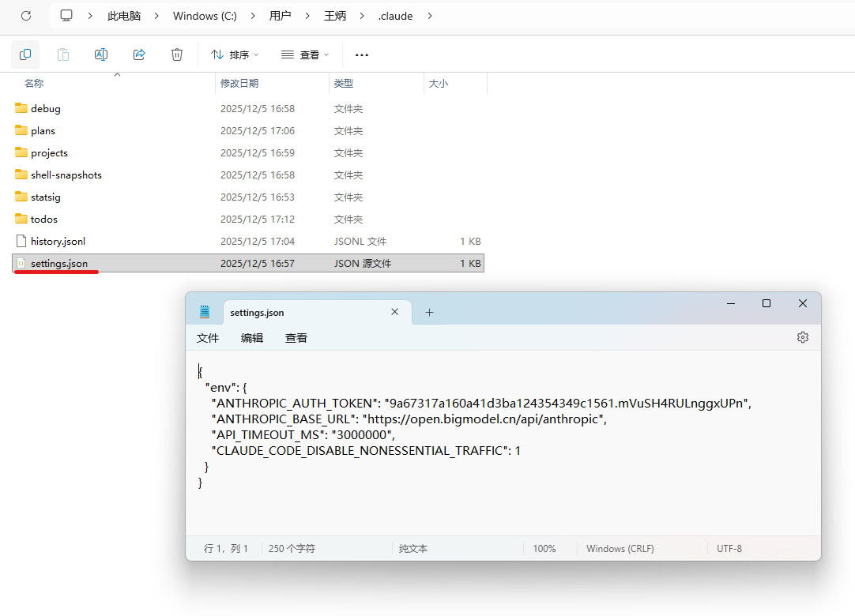The image size is (855, 616).
Task: Click the 100% zoom level in status bar
Action: point(544,548)
